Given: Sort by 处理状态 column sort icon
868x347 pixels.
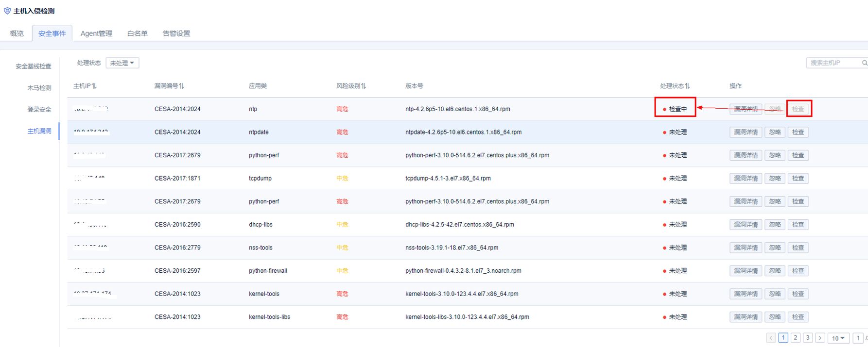Looking at the screenshot, I should point(687,86).
